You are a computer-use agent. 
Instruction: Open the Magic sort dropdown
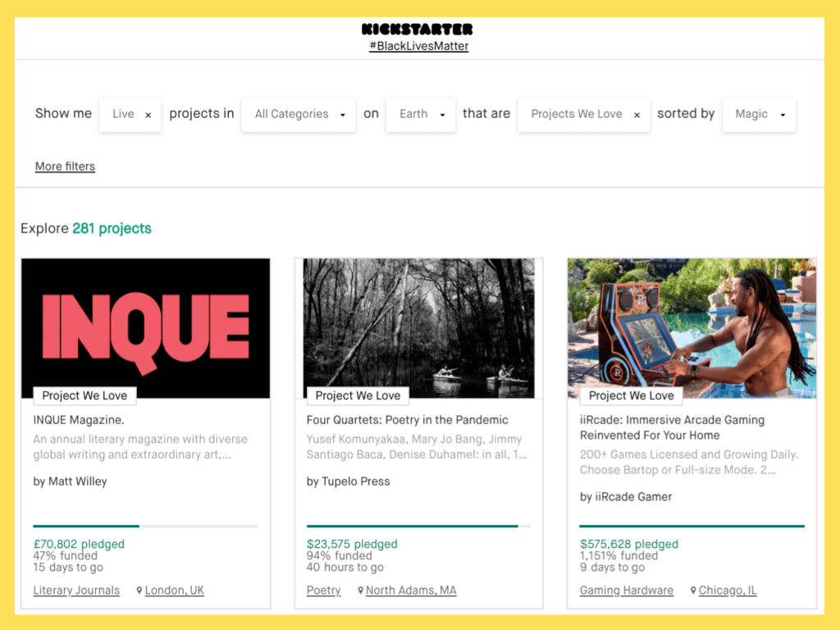pos(759,114)
